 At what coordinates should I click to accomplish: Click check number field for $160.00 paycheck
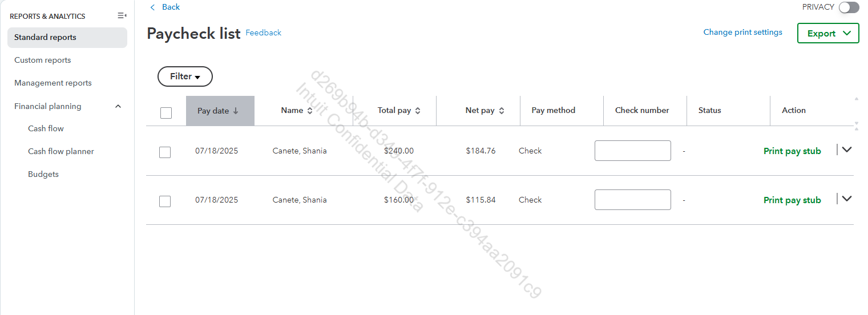pyautogui.click(x=632, y=200)
